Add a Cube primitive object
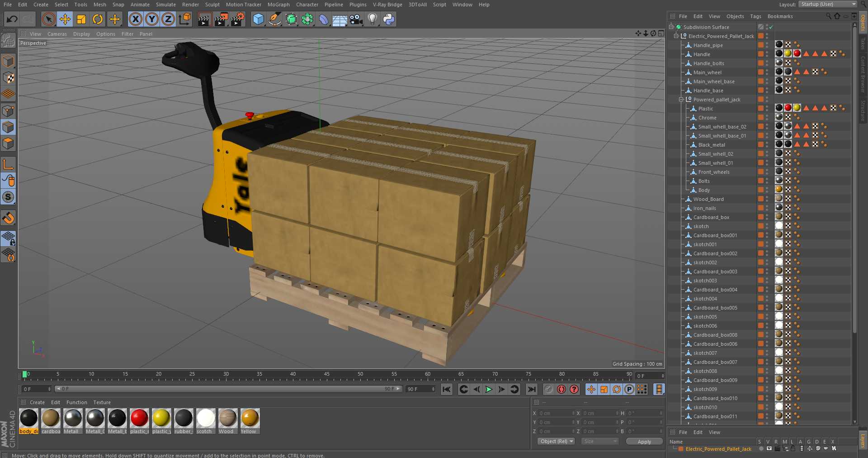Image resolution: width=868 pixels, height=458 pixels. coord(258,19)
